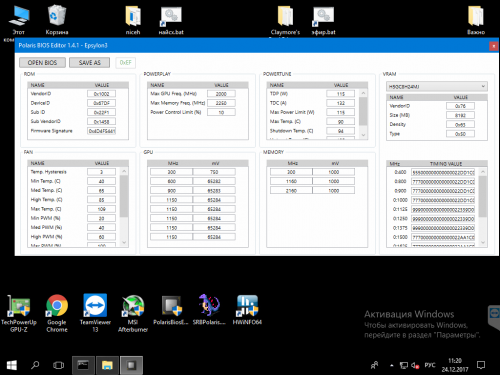Switch to command prompt taskbar app
The width and height of the screenshot is (500, 375).
coord(83,365)
